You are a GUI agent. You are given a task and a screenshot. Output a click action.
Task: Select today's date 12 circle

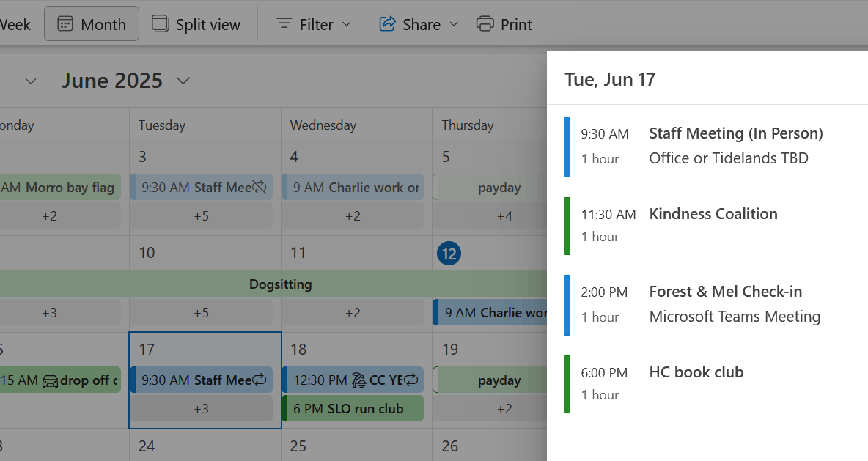point(449,254)
